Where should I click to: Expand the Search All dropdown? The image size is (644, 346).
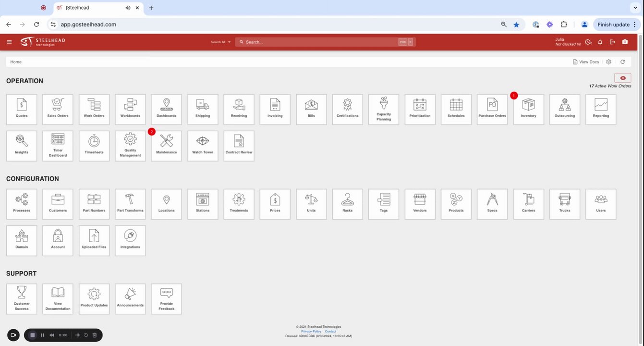[221, 42]
